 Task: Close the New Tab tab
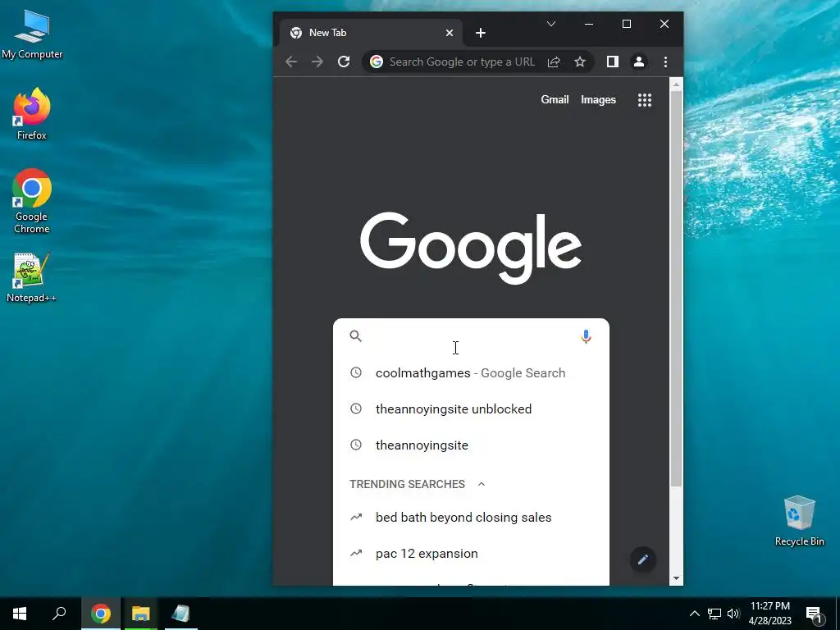click(x=450, y=33)
